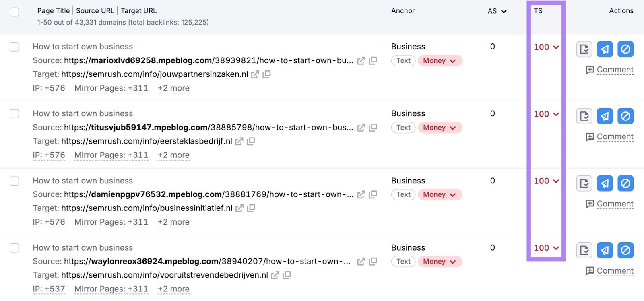The image size is (644, 301).
Task: Show '+2 more' details for the titusvjub59147 row
Action: click(x=173, y=155)
